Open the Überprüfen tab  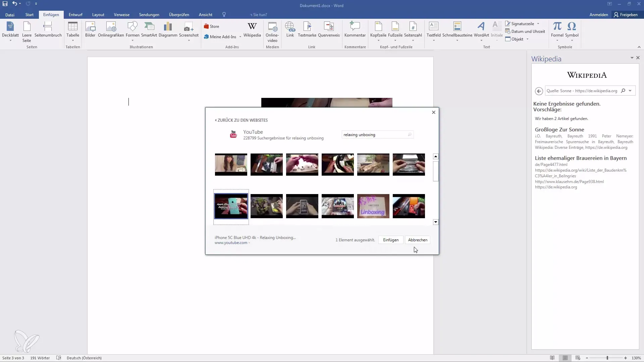point(179,15)
